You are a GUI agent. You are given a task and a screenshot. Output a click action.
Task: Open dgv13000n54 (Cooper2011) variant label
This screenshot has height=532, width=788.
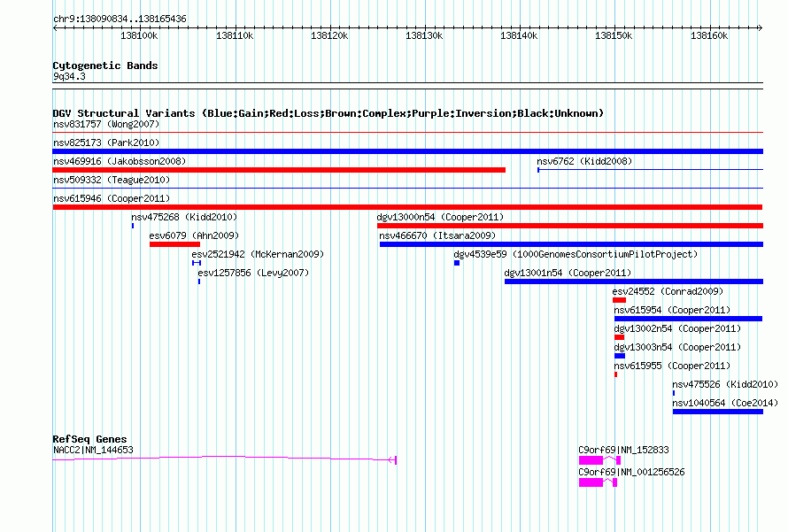[440, 217]
